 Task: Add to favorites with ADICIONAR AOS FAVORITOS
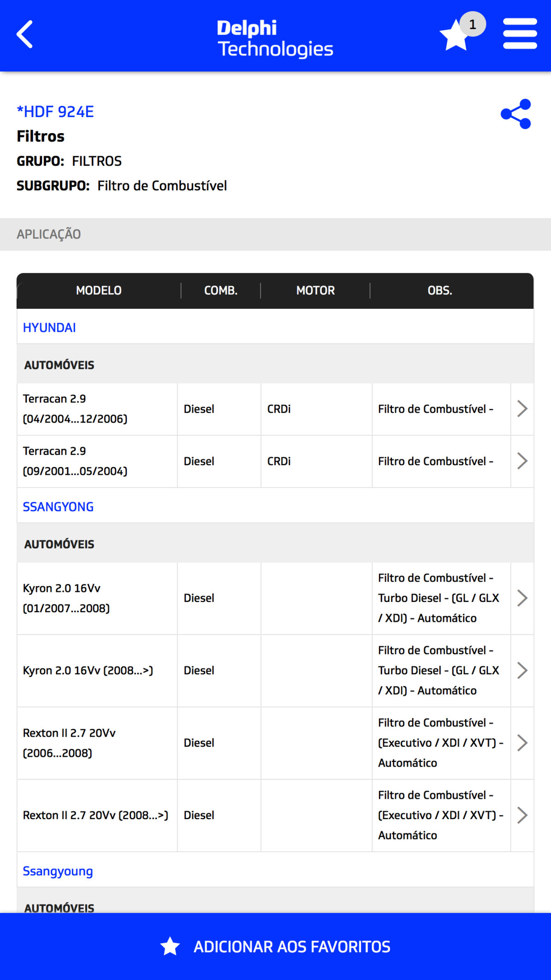275,946
